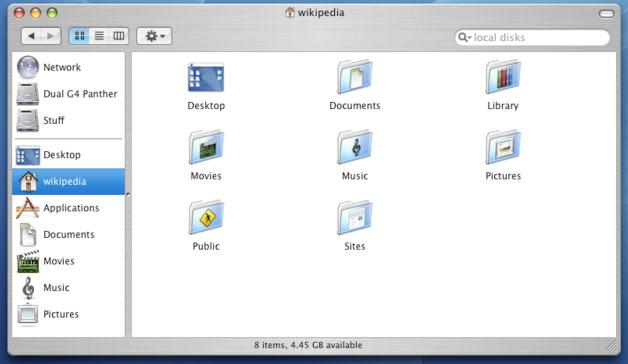The image size is (628, 364).
Task: Click the home icon in the title bar
Action: (290, 12)
